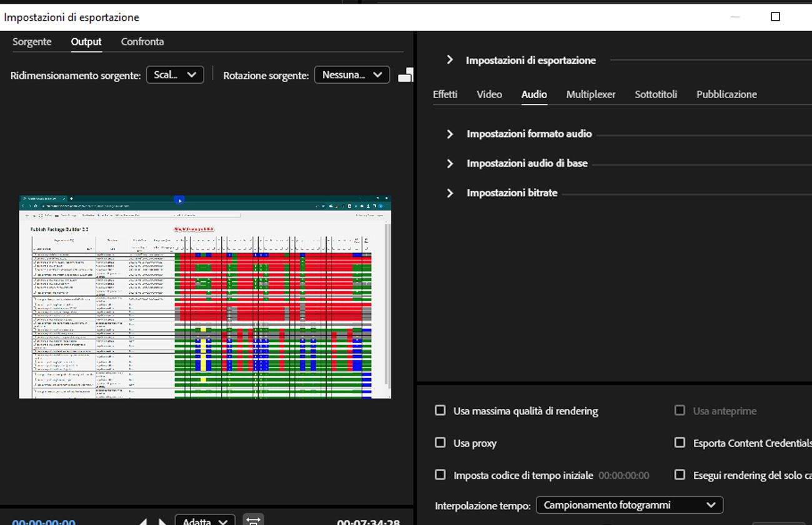The height and width of the screenshot is (525, 812).
Task: Open the Adatta zoom level dropdown
Action: (204, 521)
